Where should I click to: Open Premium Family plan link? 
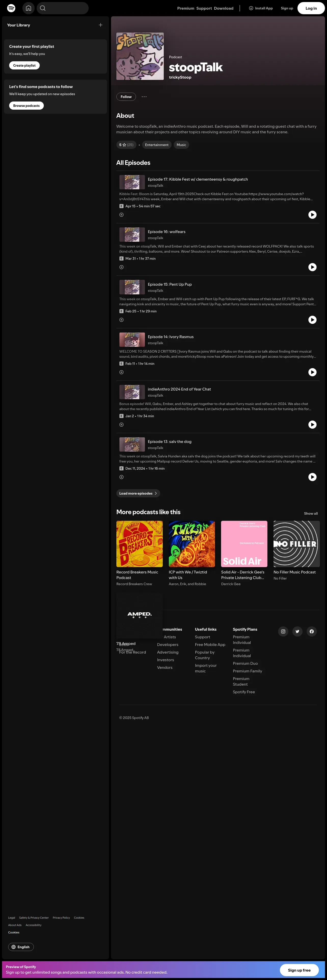[248, 671]
